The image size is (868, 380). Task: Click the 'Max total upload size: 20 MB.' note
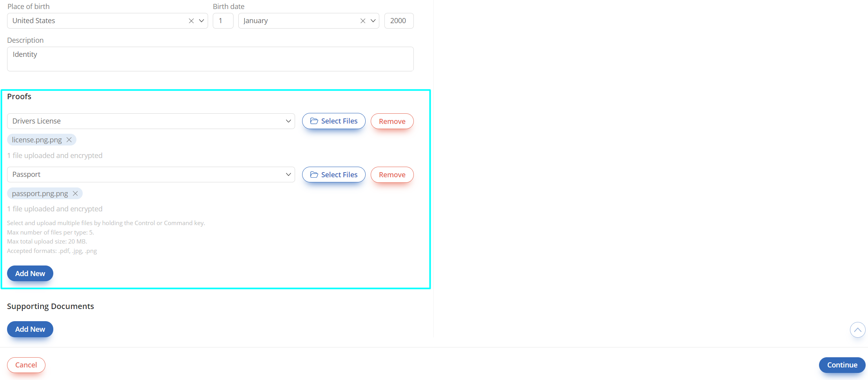(47, 242)
